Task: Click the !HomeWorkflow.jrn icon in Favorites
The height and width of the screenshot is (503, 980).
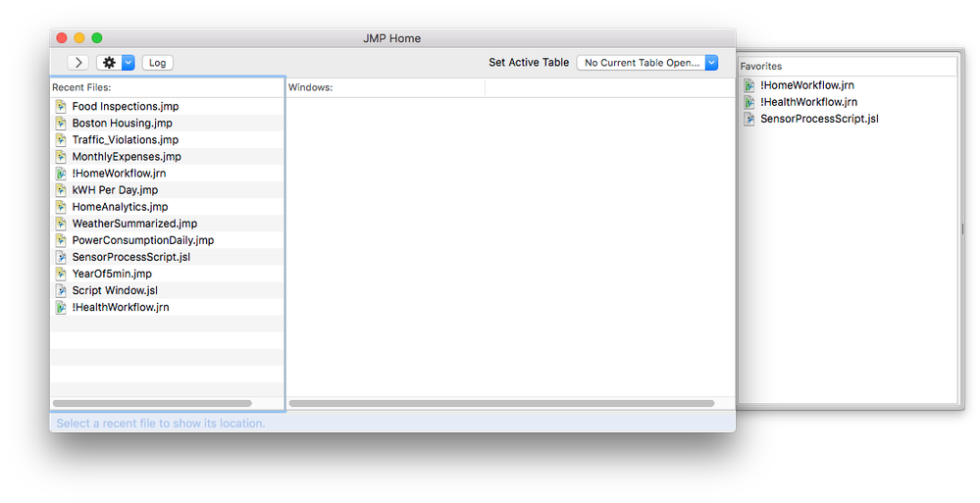Action: pos(749,85)
